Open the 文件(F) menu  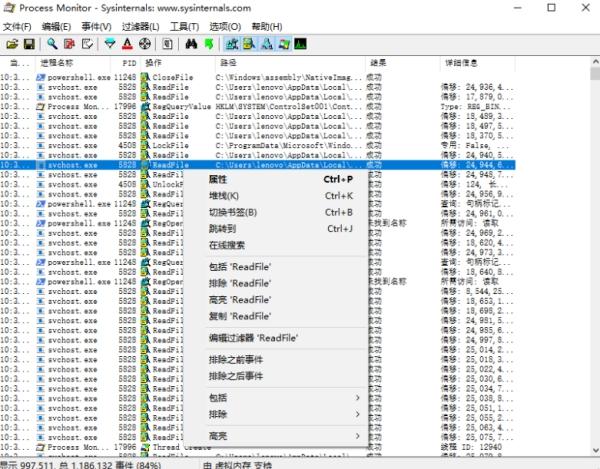[x=17, y=27]
